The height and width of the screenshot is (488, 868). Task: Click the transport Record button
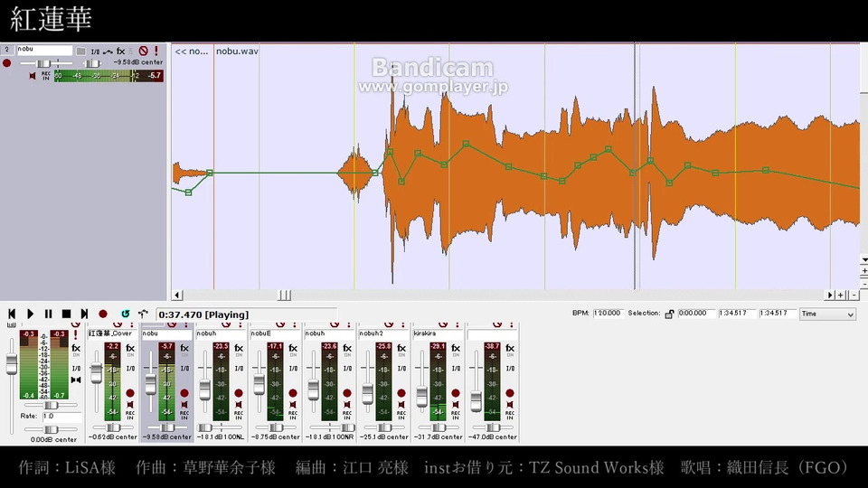coord(103,314)
